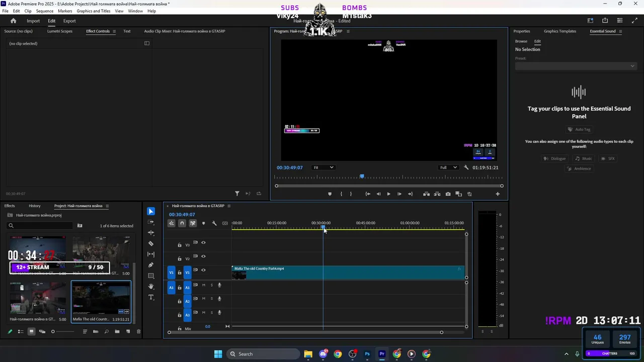Click the Import workspace button

(x=33, y=21)
